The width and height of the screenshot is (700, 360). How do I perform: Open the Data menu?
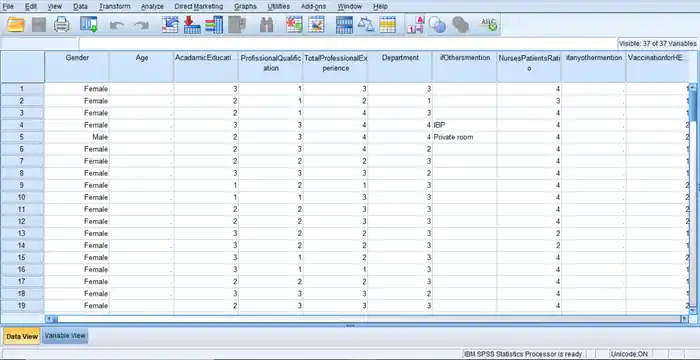coord(80,7)
